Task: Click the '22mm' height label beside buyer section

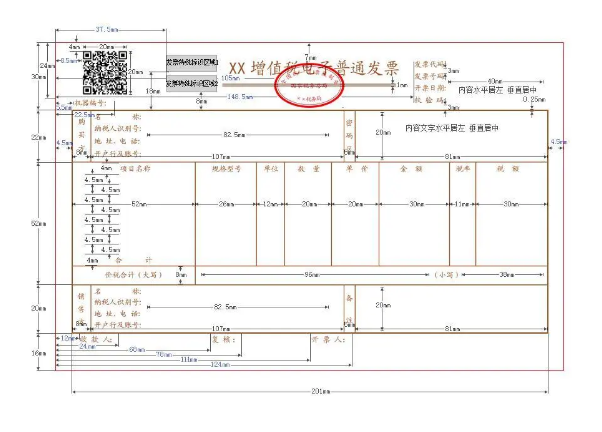Action: pyautogui.click(x=39, y=137)
